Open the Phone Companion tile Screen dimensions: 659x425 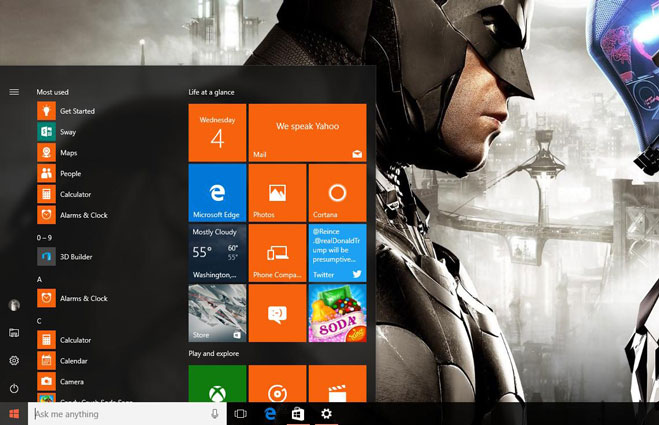pyautogui.click(x=277, y=253)
